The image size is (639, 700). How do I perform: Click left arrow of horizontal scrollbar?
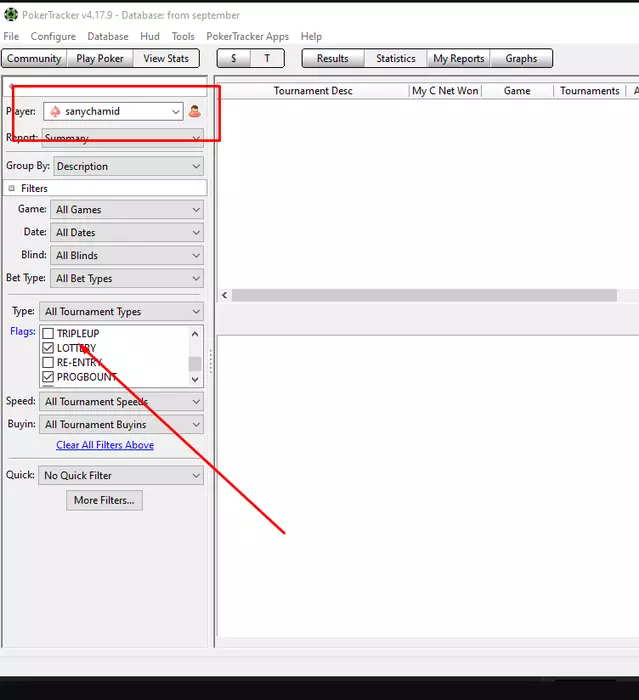[x=225, y=295]
